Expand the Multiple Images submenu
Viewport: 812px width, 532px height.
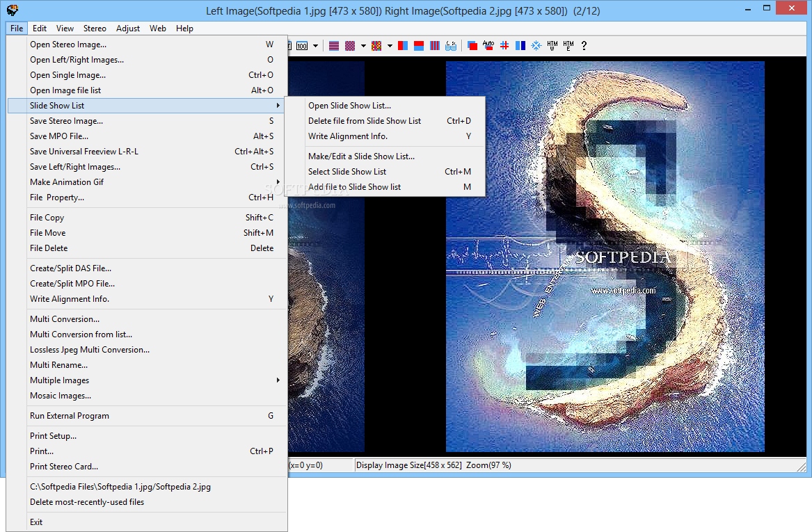coord(147,380)
